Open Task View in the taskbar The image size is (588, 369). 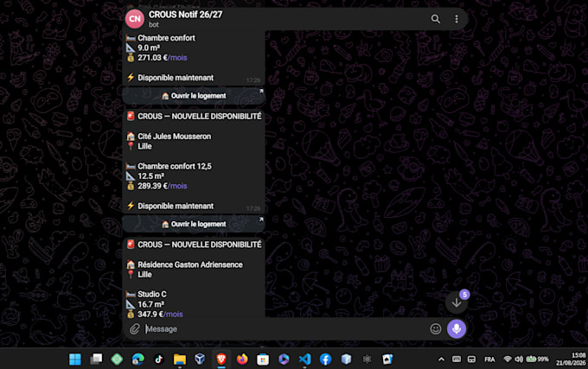96,359
